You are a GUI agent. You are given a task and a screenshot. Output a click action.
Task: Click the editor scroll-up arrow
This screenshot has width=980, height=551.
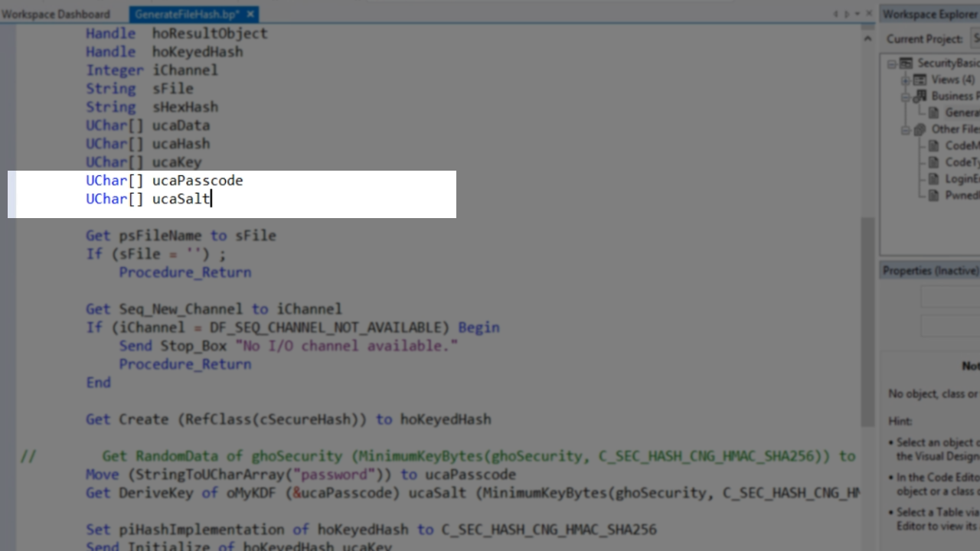point(867,37)
